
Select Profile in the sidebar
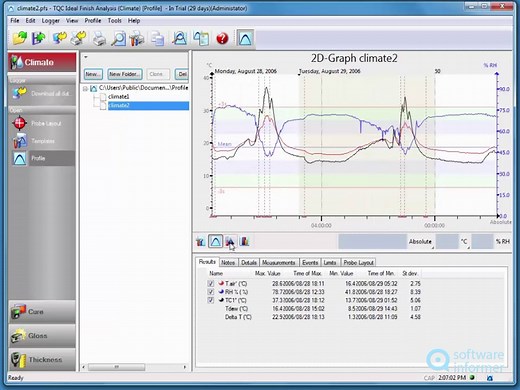pyautogui.click(x=42, y=158)
